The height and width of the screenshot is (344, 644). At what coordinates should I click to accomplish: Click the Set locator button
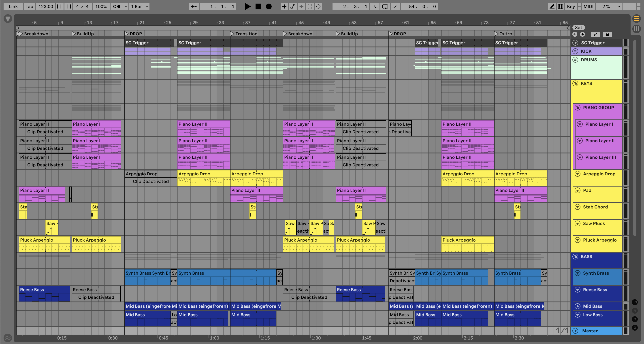[578, 28]
